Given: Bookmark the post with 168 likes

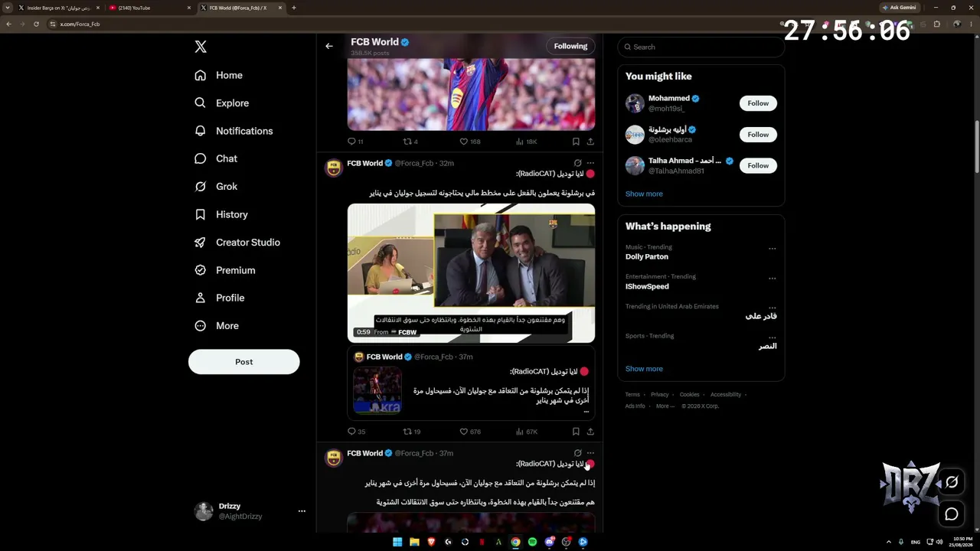Looking at the screenshot, I should (x=576, y=142).
